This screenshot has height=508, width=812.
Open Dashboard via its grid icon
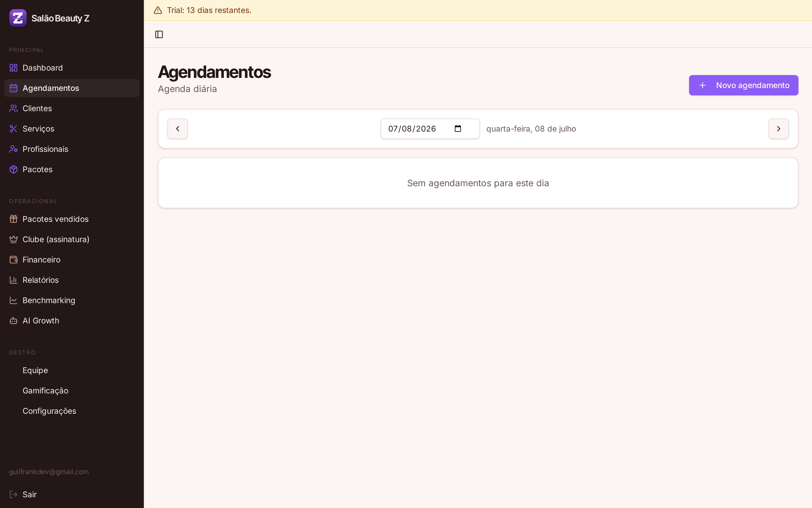(x=14, y=68)
